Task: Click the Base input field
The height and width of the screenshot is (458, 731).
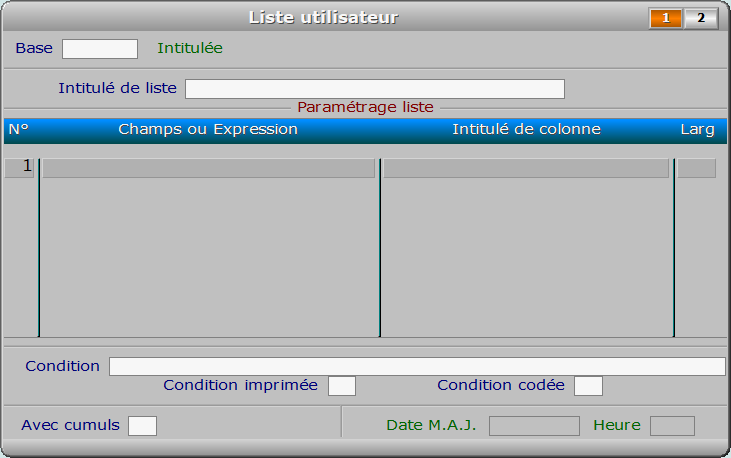Action: click(100, 49)
